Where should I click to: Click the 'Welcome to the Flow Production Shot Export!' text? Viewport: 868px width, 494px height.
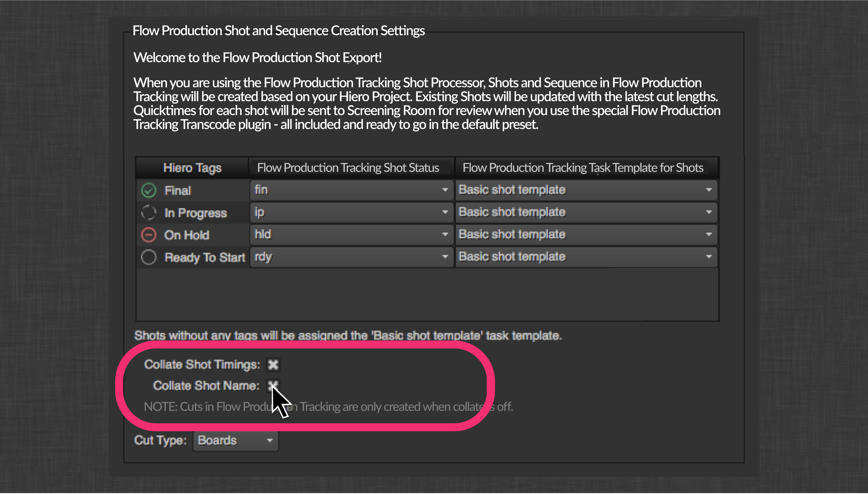257,58
